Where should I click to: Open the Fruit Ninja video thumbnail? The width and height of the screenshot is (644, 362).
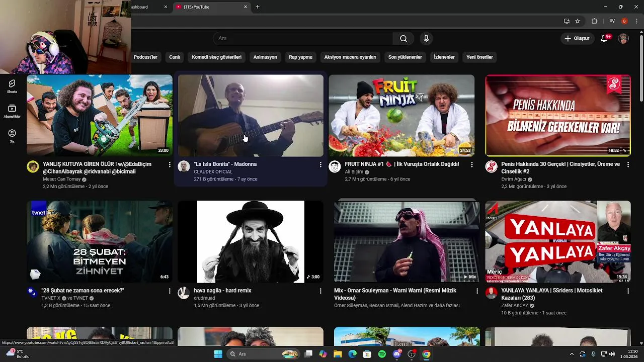click(x=401, y=116)
